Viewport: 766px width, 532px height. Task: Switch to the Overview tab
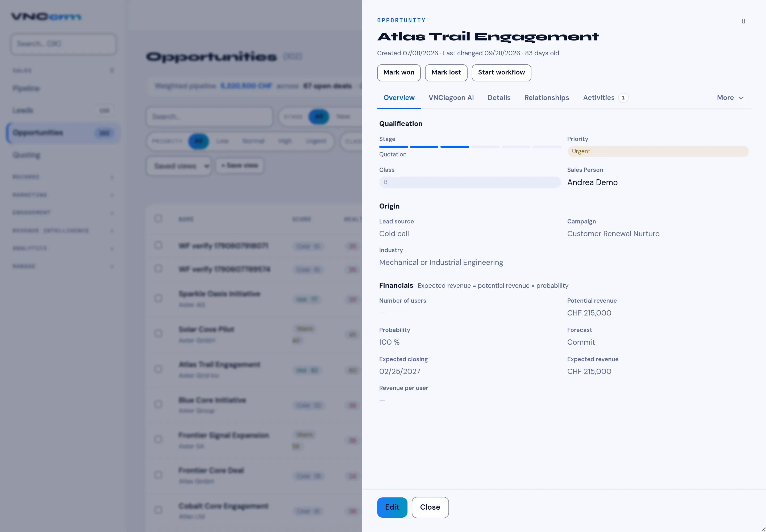coord(399,98)
